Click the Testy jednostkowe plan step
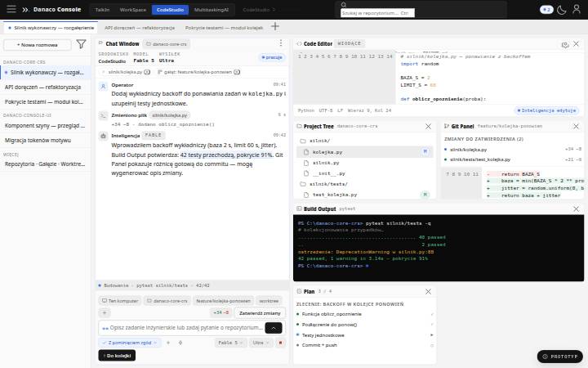 (365, 335)
